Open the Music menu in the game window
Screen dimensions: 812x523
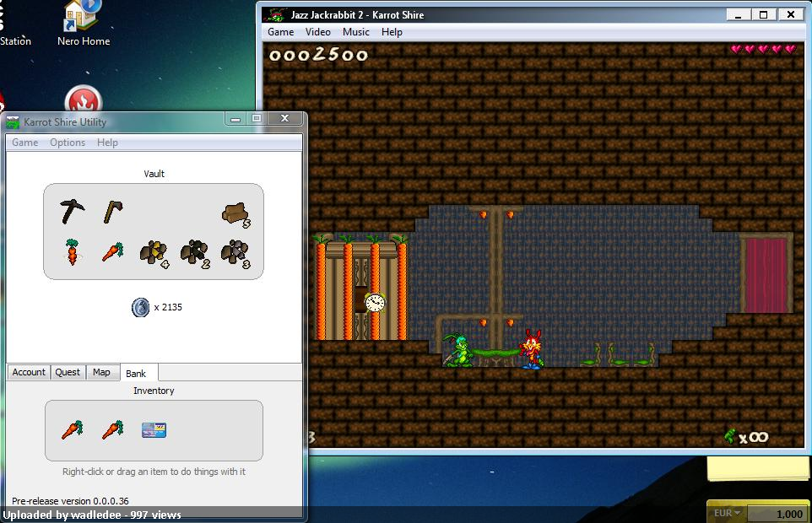pyautogui.click(x=355, y=32)
